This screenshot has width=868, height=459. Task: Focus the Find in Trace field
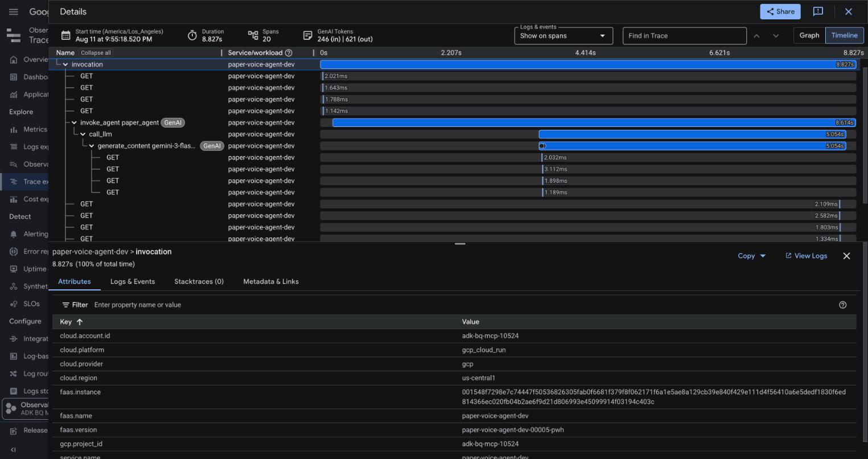point(684,36)
